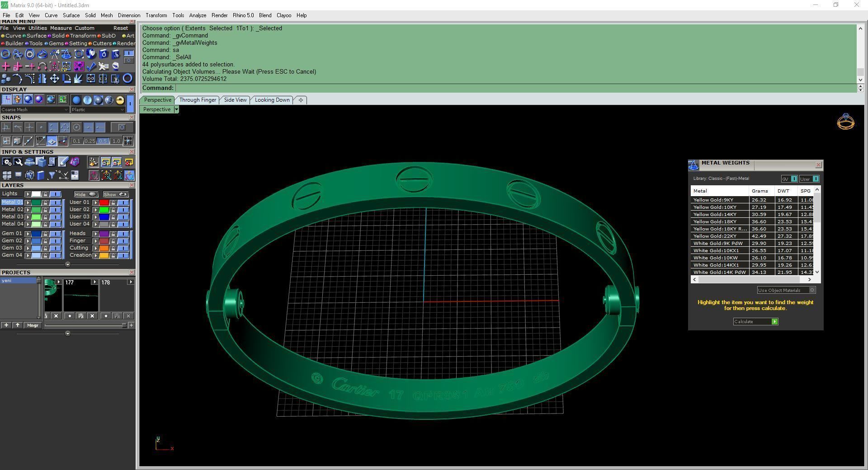
Task: Expand project 177 arrow button
Action: pos(94,282)
